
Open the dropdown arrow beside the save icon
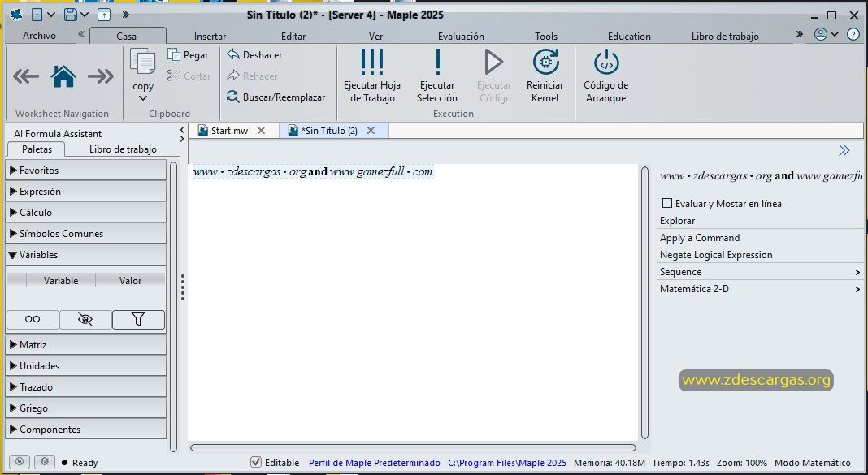pos(85,15)
